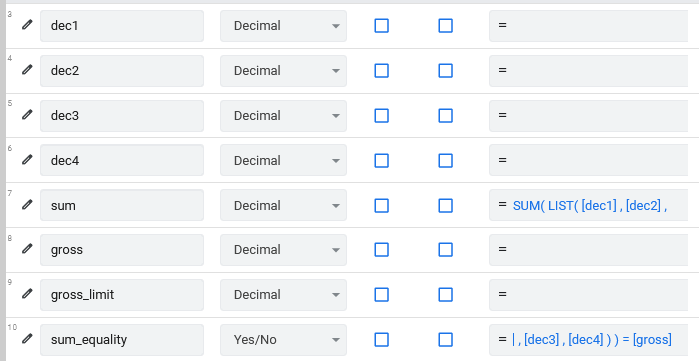Click the pencil icon for gross_limit
The height and width of the screenshot is (361, 699).
27,294
